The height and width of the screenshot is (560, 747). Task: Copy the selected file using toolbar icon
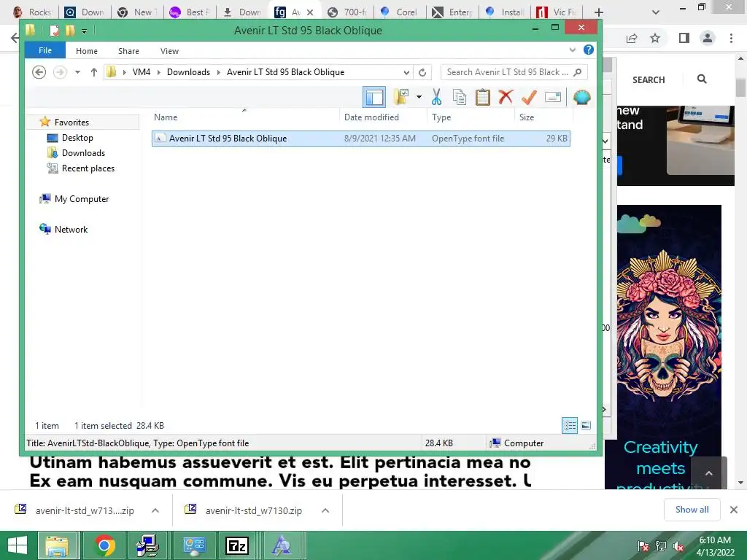(x=460, y=97)
